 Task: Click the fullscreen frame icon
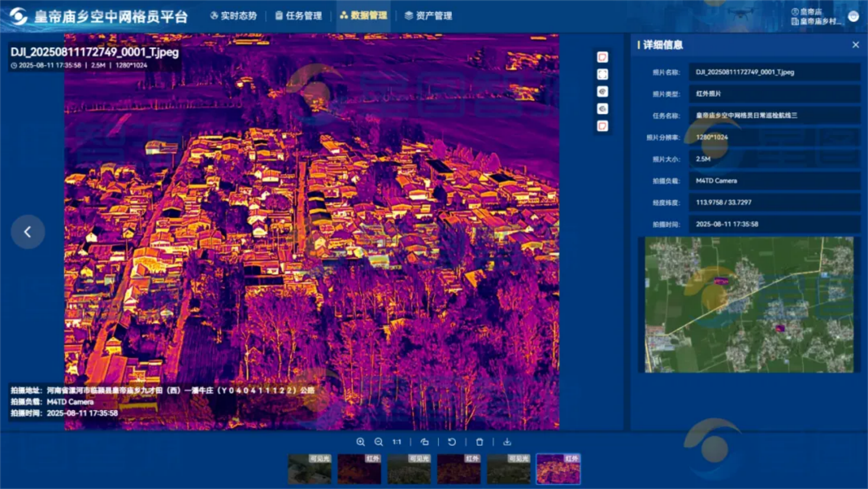(x=602, y=75)
